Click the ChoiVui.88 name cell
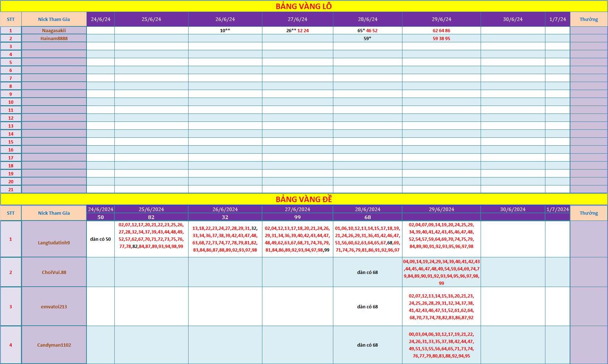608x364 pixels. point(54,272)
